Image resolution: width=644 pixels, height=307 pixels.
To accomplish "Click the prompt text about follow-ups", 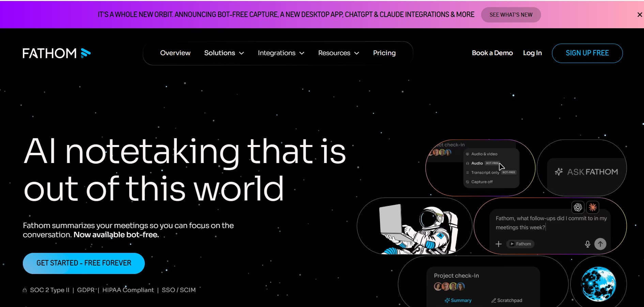I will (551, 223).
